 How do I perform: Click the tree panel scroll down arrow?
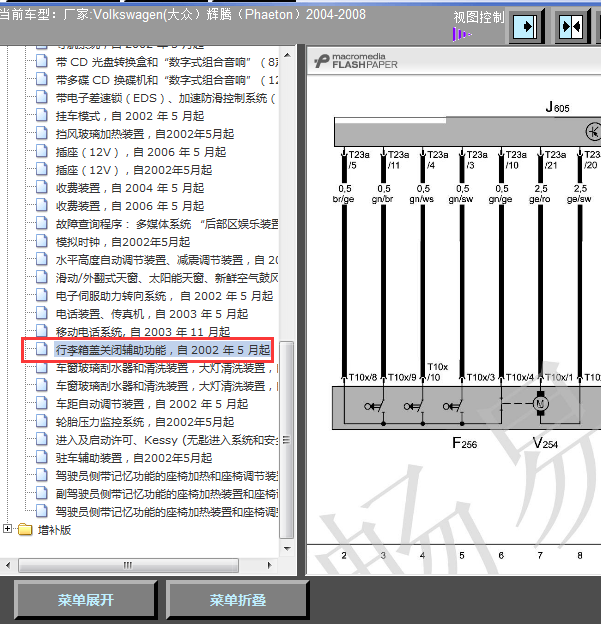tap(287, 549)
